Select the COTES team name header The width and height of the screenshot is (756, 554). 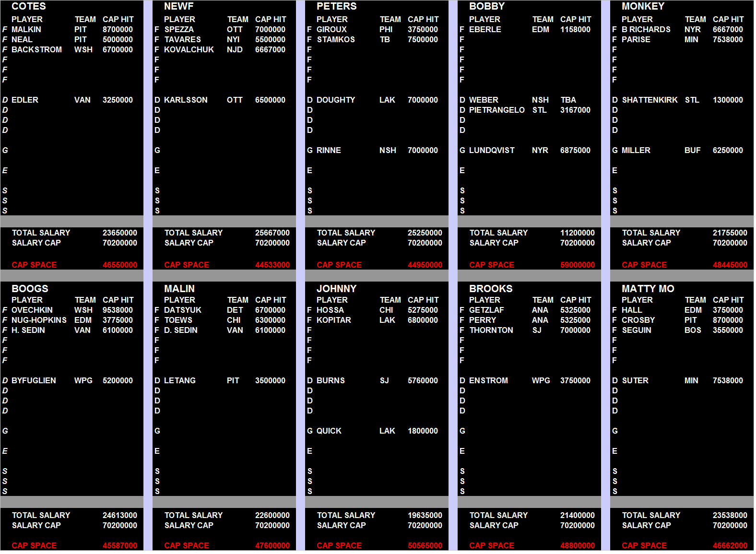click(29, 6)
